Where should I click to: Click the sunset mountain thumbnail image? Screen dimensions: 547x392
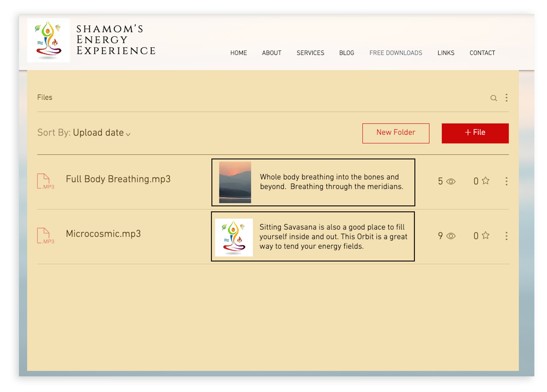point(235,182)
